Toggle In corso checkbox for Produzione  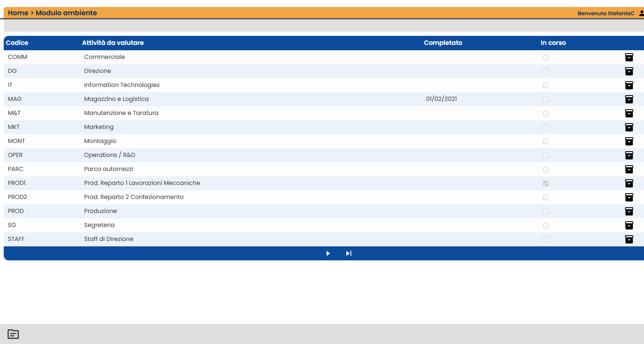(x=545, y=211)
